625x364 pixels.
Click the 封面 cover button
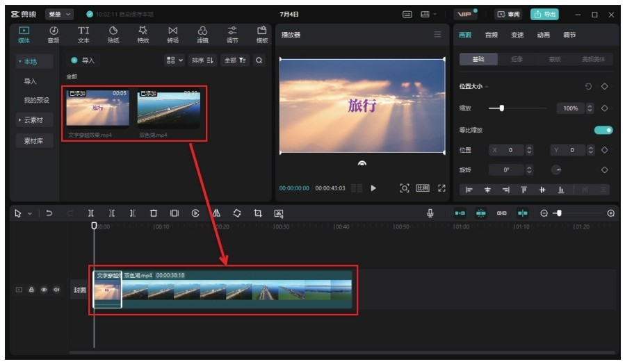(80, 290)
